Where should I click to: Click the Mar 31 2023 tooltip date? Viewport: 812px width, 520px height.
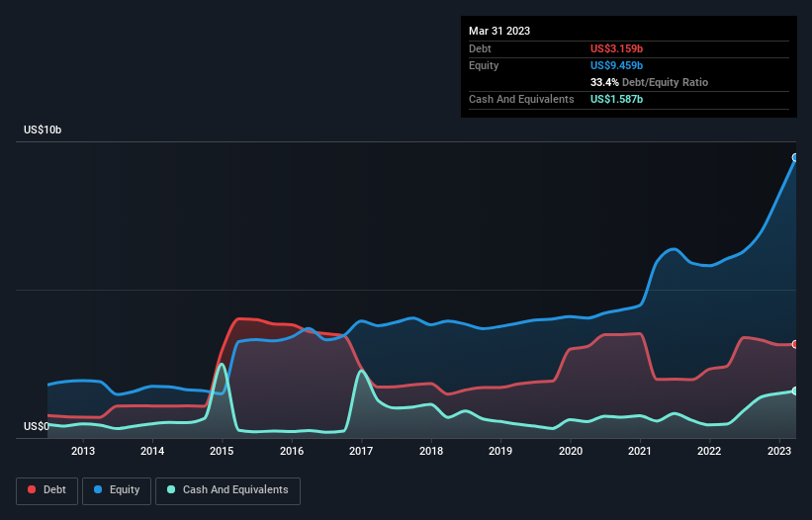pyautogui.click(x=499, y=31)
